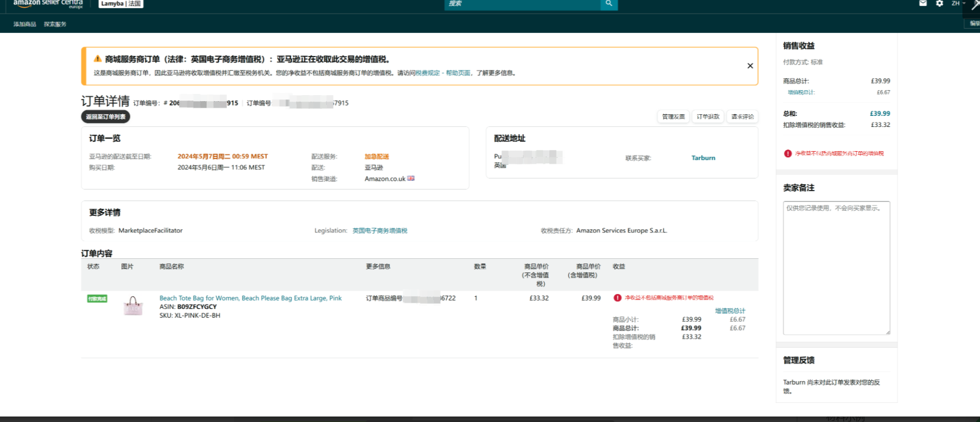This screenshot has height=422, width=980.
Task: Click the Amazon Seller Central logo
Action: click(x=48, y=4)
